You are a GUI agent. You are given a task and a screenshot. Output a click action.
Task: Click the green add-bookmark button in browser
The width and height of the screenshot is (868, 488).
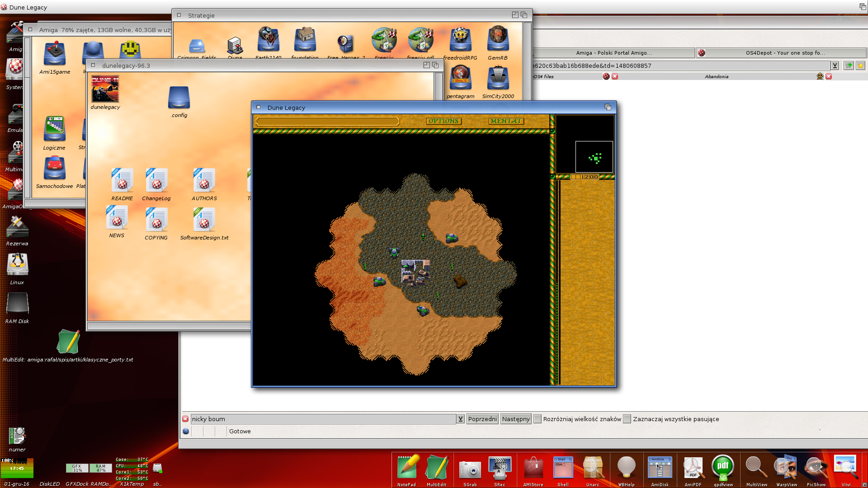(849, 66)
